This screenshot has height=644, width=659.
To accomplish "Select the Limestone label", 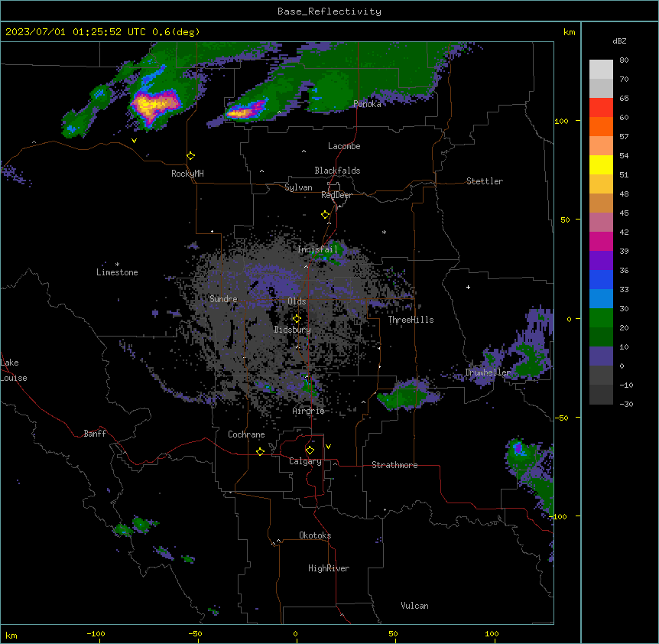I will 117,272.
